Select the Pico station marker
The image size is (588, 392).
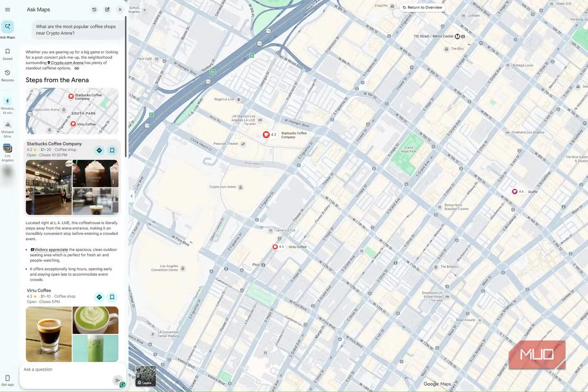pyautogui.click(x=263, y=265)
